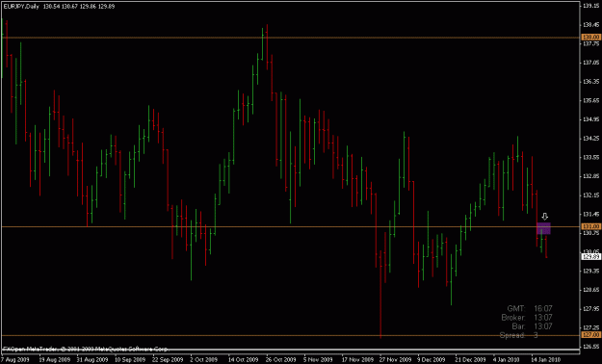Click the 2 Oct 2009 date label
The height and width of the screenshot is (364, 602).
[x=204, y=360]
